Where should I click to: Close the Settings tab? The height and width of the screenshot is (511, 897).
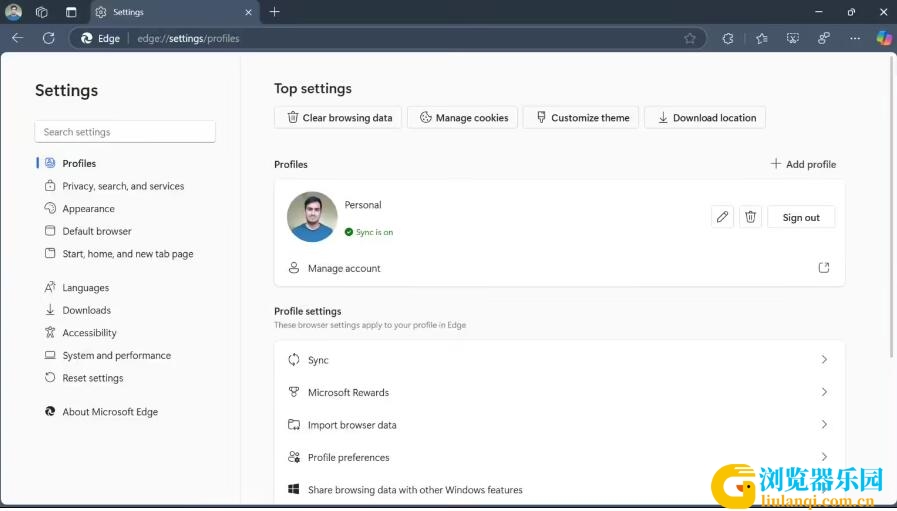tap(248, 12)
